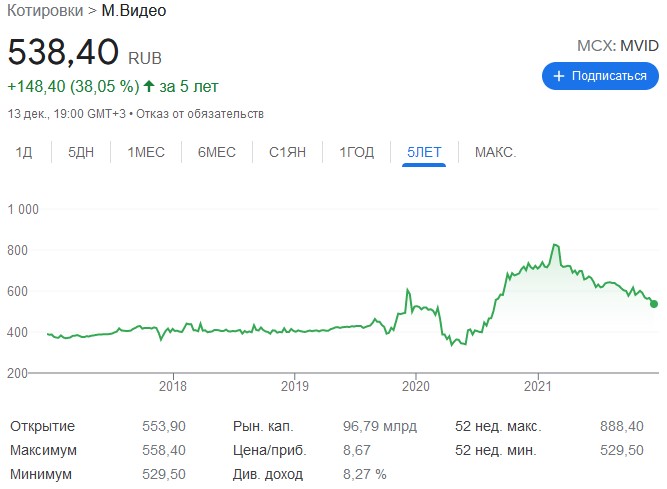Image resolution: width=667 pixels, height=489 pixels.
Task: Choose the С1ЯН year-to-date tab
Action: (x=287, y=152)
